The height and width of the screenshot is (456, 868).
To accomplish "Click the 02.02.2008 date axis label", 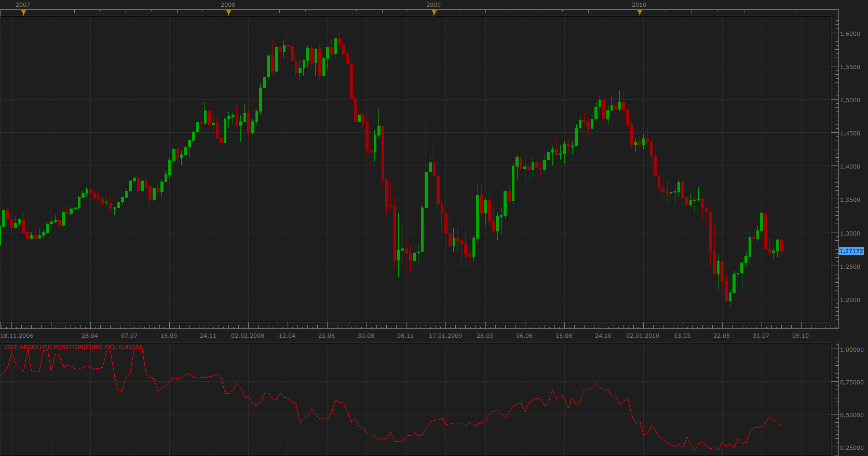I will 248,336.
